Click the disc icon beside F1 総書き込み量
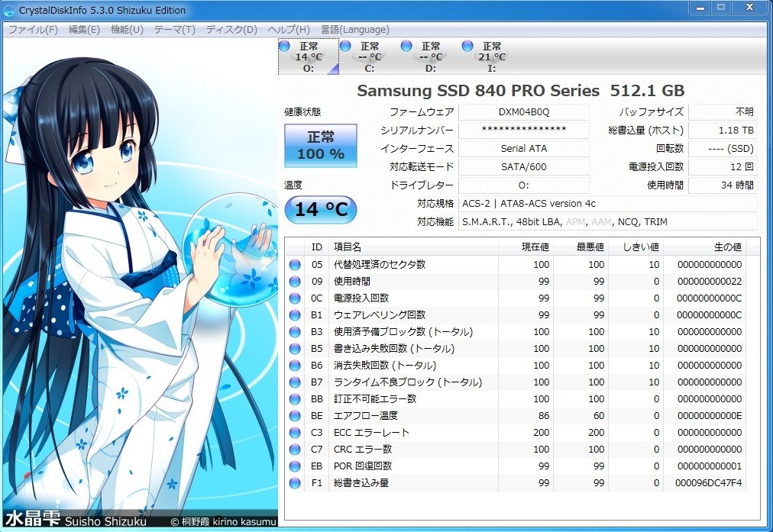This screenshot has height=532, width=773. click(293, 482)
